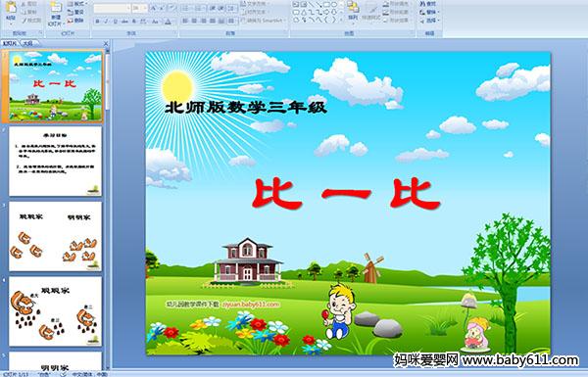The width and height of the screenshot is (588, 377).
Task: Click the font color A icon
Action: [x=168, y=22]
